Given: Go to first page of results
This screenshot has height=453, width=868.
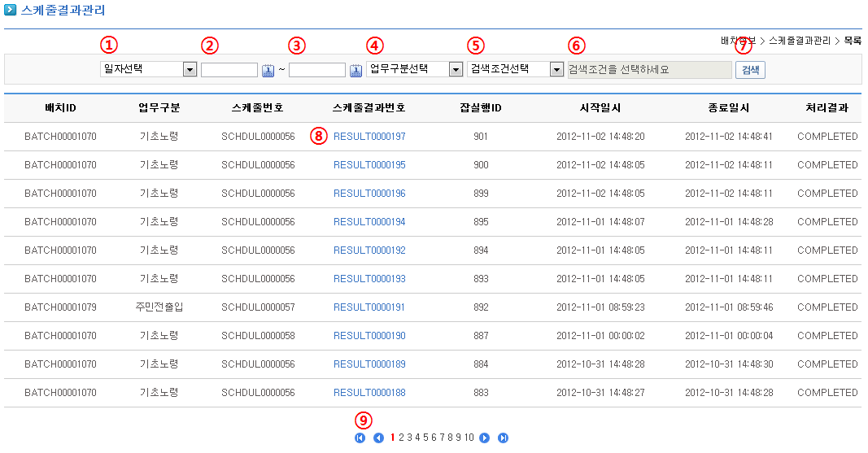Looking at the screenshot, I should (x=360, y=438).
